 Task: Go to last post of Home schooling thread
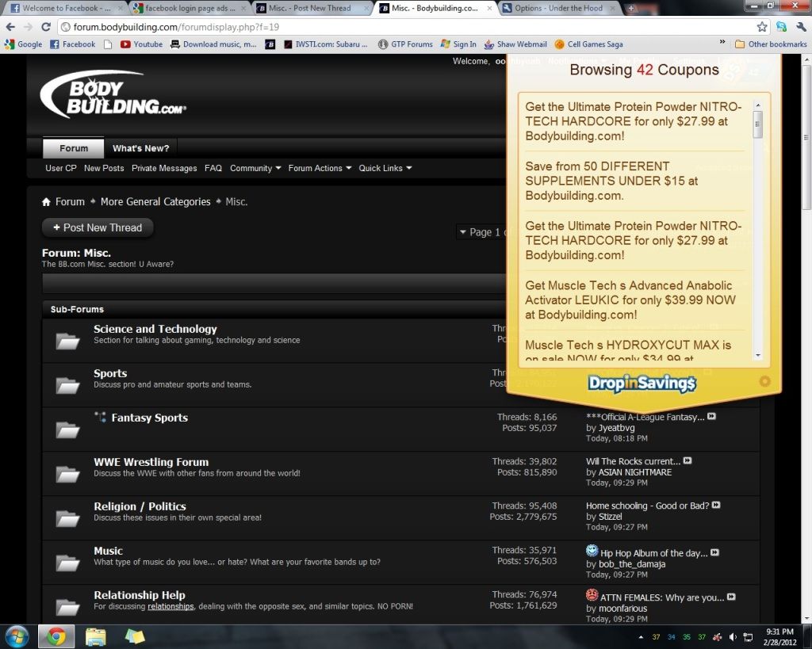click(716, 505)
